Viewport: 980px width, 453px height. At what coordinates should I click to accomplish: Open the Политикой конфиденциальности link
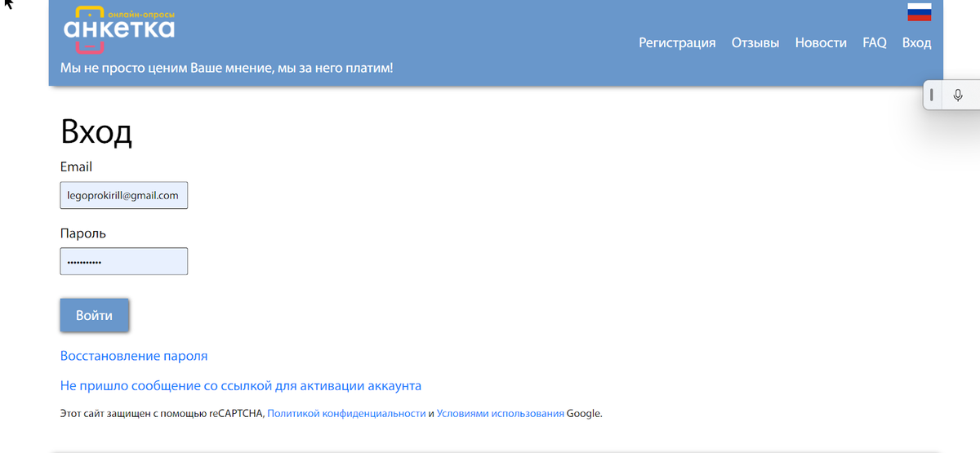pos(346,414)
